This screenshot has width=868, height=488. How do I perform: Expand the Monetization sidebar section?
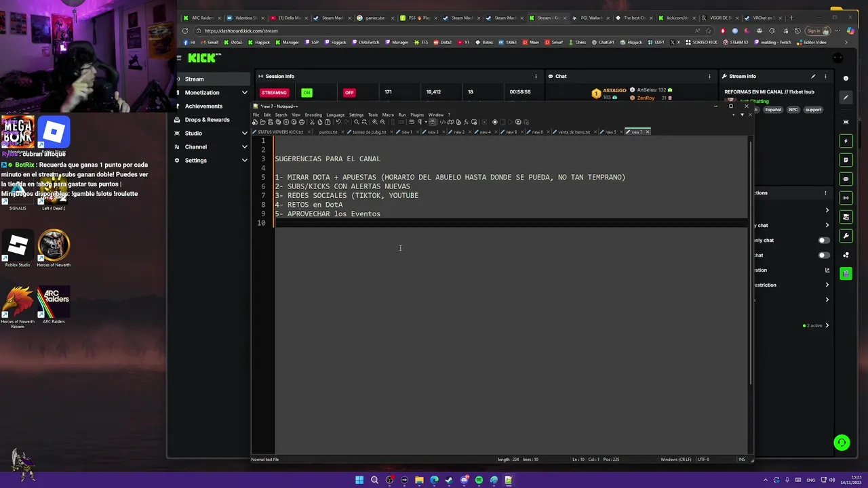pos(245,92)
